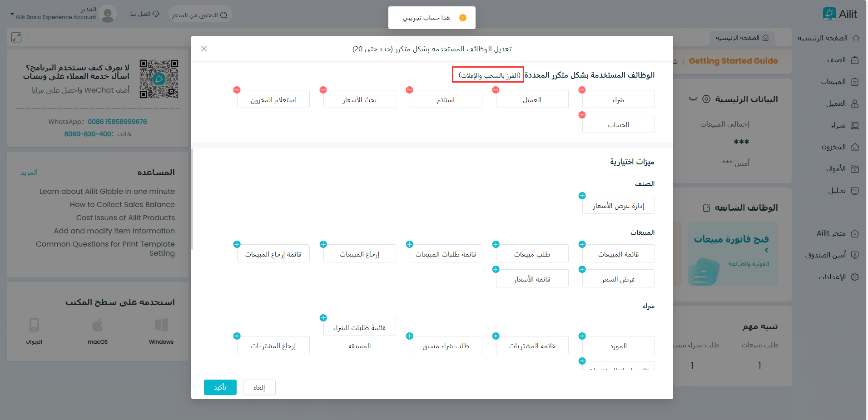Remove استعلام المخزون using its red minus icon
868x420 pixels.
pos(237,90)
